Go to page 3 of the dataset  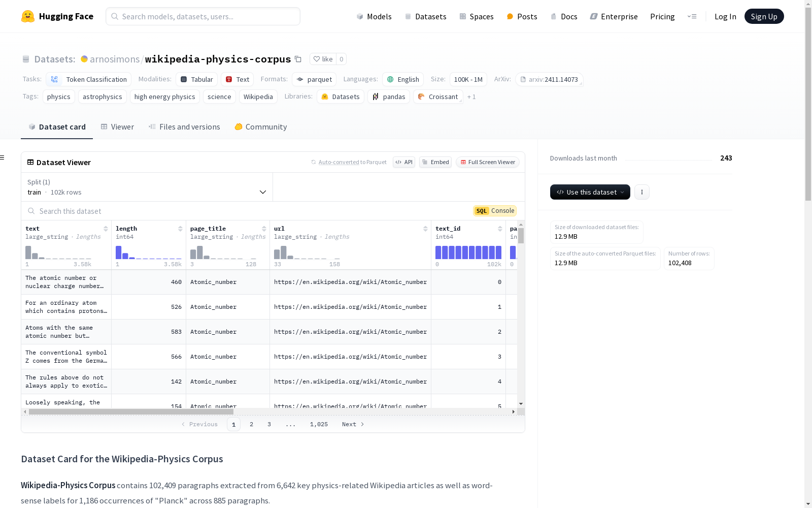pos(269,424)
